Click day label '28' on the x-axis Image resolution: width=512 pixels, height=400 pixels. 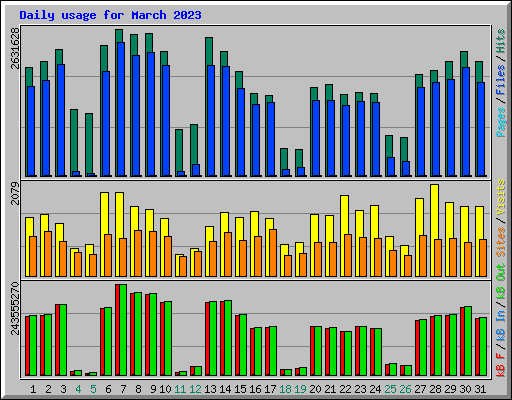[x=435, y=389]
